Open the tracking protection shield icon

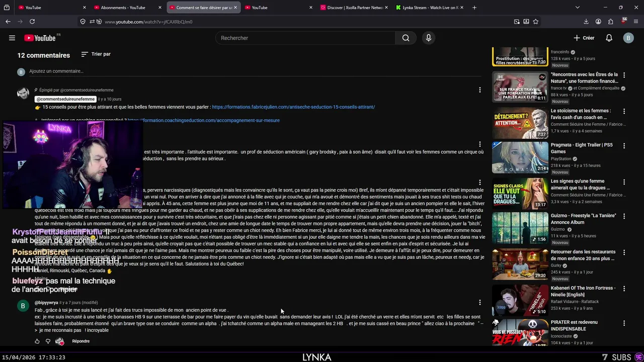pyautogui.click(x=83, y=22)
